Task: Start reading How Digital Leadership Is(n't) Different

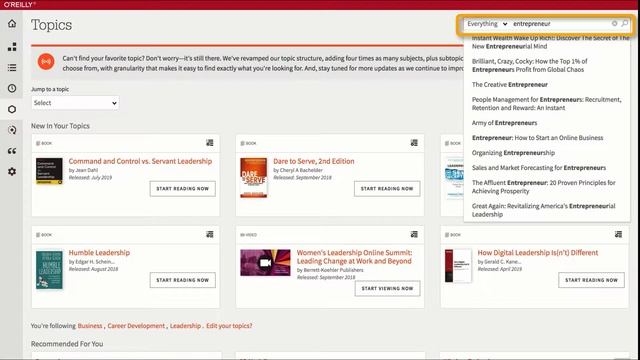Action: [591, 280]
